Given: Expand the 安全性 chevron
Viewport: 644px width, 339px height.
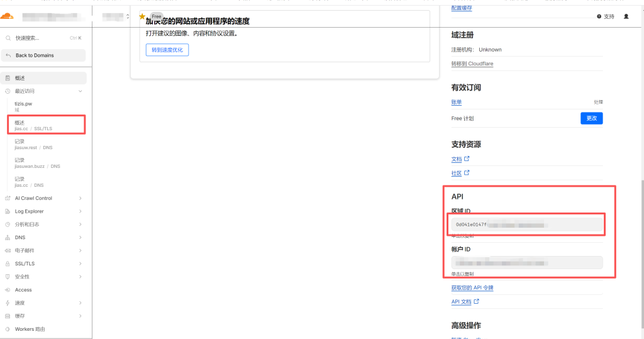Looking at the screenshot, I should coord(80,277).
